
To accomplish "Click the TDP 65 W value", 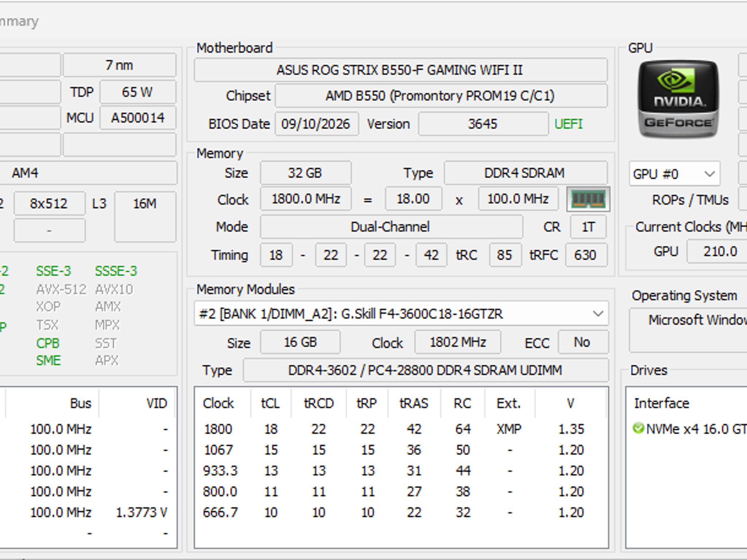I will click(138, 92).
